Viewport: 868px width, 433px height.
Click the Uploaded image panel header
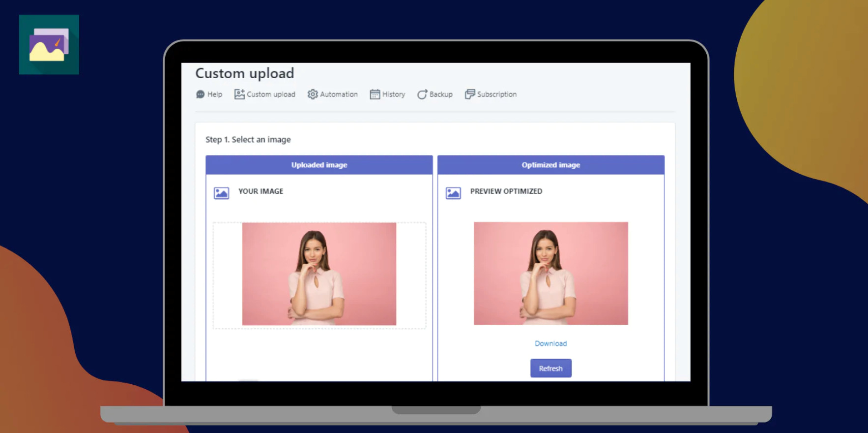[319, 165]
